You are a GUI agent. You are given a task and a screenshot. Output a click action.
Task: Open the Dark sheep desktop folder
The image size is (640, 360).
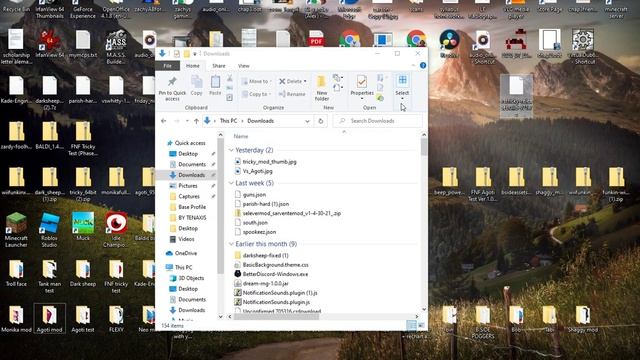83,273
